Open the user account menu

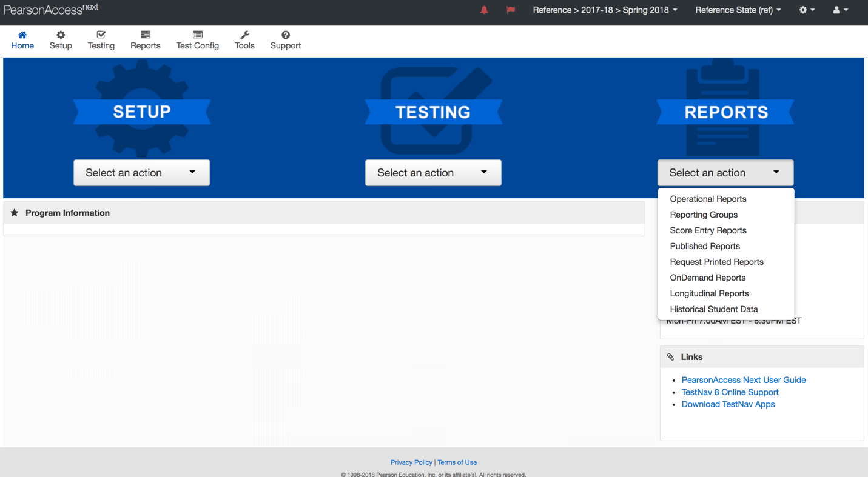(840, 10)
